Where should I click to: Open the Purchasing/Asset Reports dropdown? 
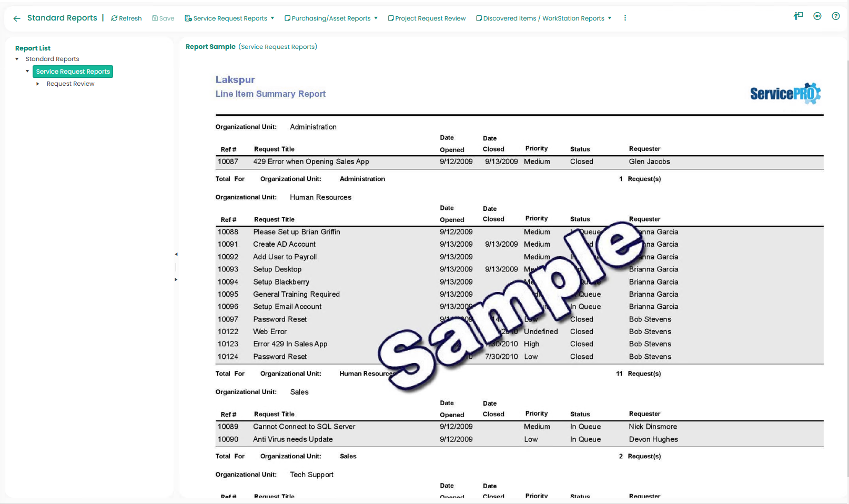(x=331, y=18)
